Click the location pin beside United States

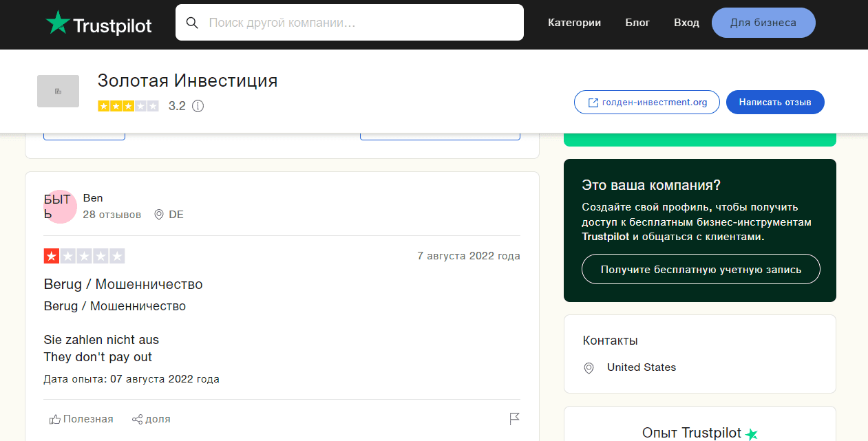pos(589,368)
